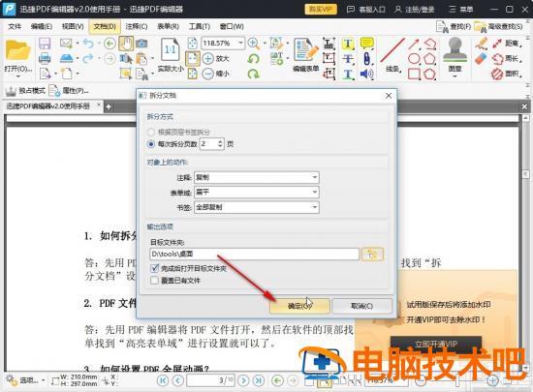The image size is (533, 392).
Task: Click the email envelope icon
Action: click(66, 44)
